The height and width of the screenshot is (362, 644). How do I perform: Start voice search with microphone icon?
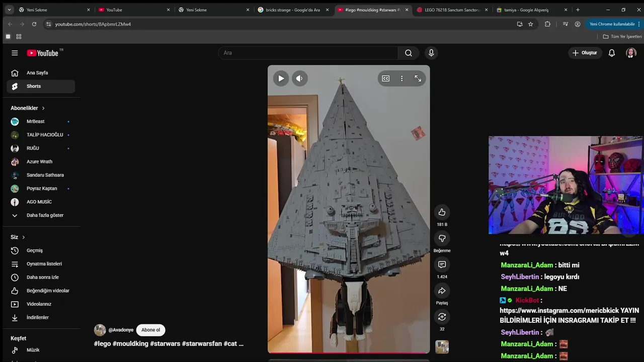431,53
